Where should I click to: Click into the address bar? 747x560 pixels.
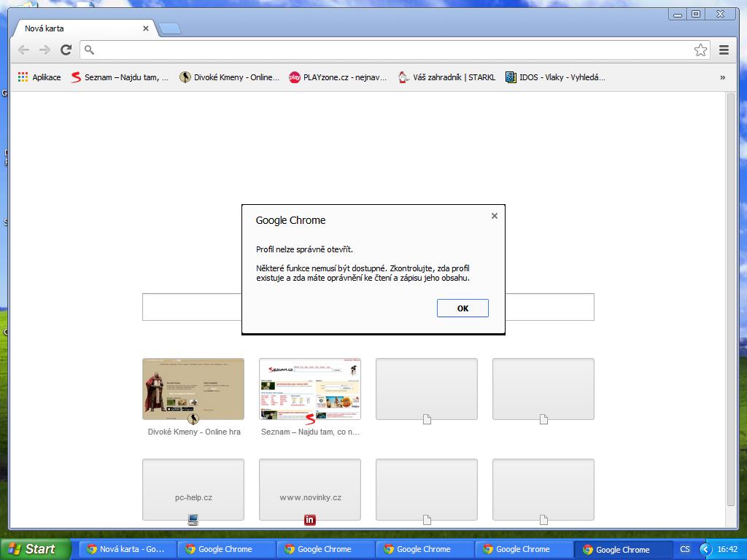coord(395,50)
